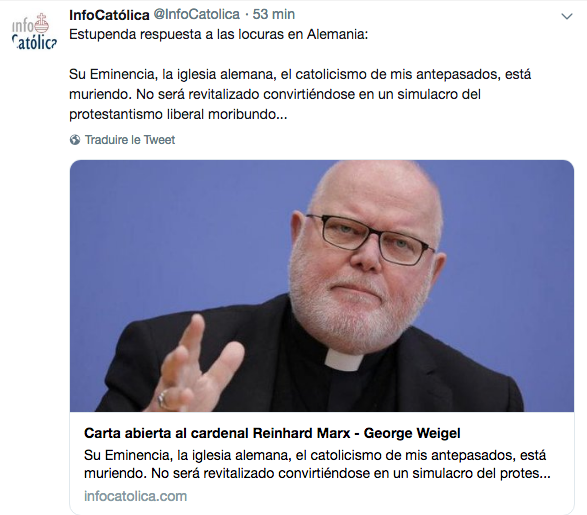
Task: Click the 'muriendo. No será revitalizado' tweet line
Action: pos(275,94)
